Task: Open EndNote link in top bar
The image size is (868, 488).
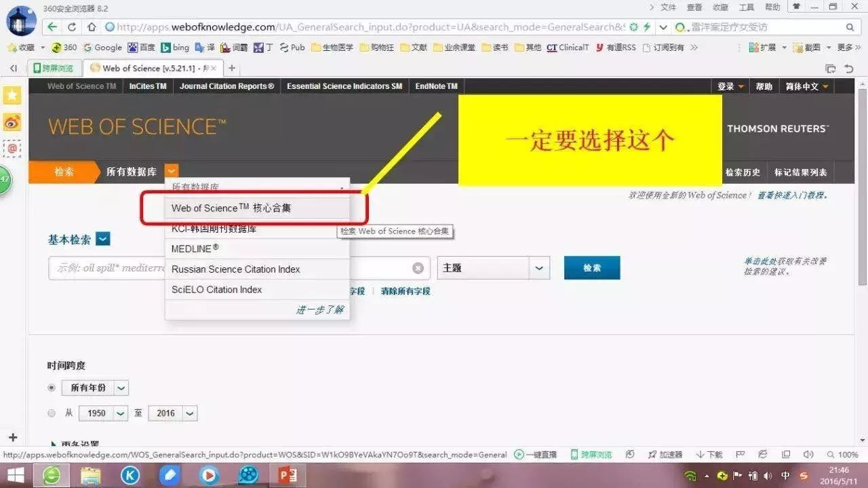Action: point(436,86)
